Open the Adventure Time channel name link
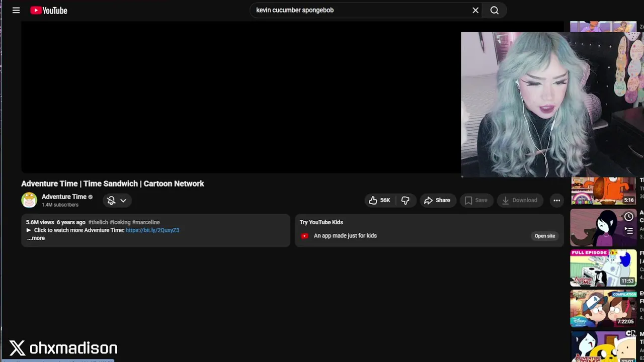644x362 pixels. (x=64, y=197)
